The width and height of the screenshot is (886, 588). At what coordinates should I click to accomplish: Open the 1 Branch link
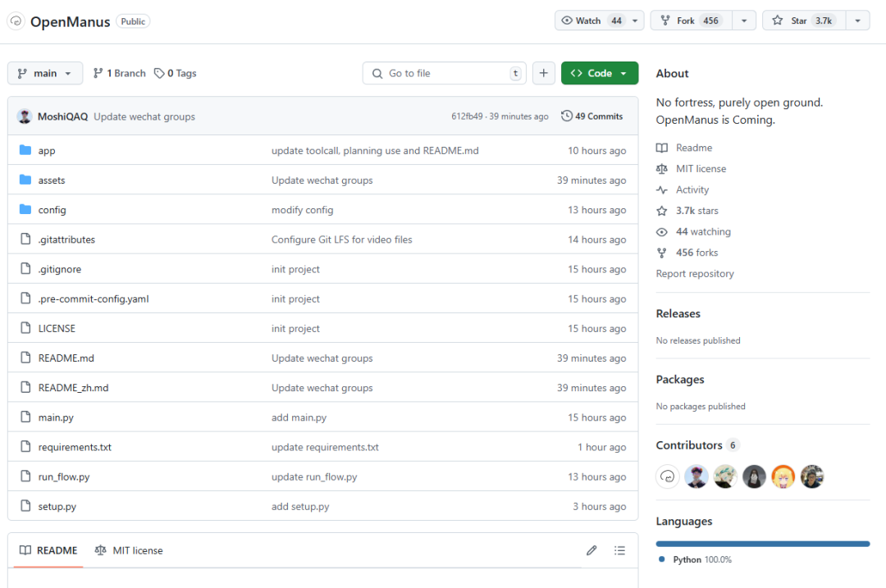[119, 74]
